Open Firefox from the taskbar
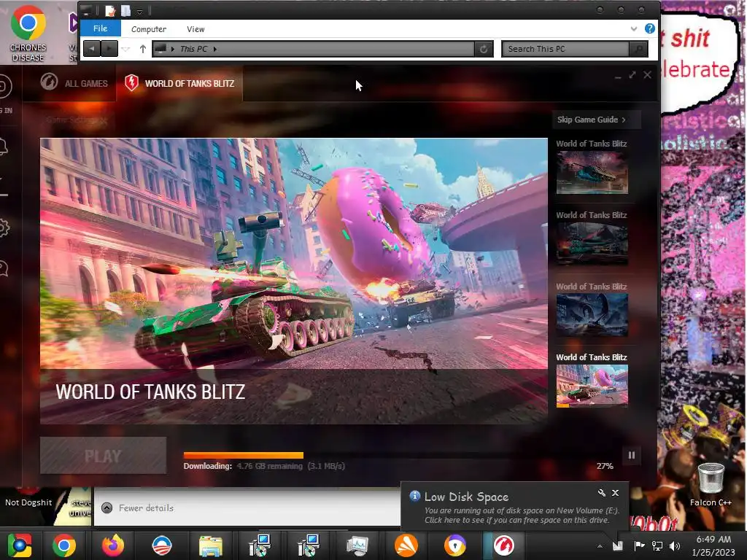The height and width of the screenshot is (560, 747). point(113,545)
